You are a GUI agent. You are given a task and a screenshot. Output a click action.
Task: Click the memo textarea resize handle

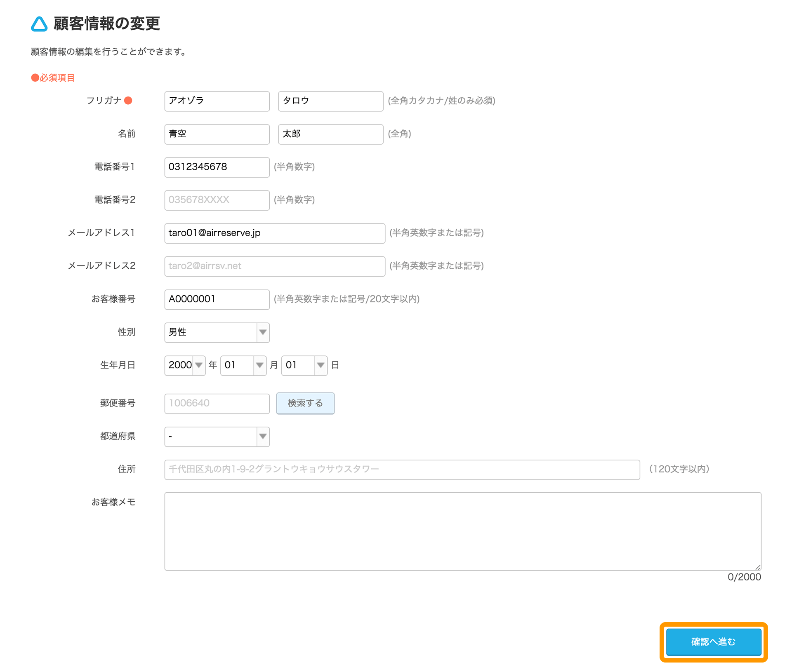point(758,567)
